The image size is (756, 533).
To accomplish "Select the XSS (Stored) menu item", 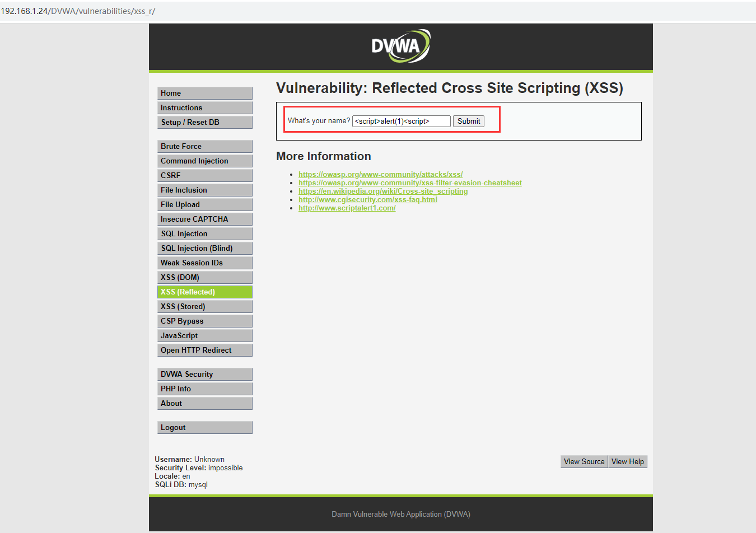I will (204, 306).
